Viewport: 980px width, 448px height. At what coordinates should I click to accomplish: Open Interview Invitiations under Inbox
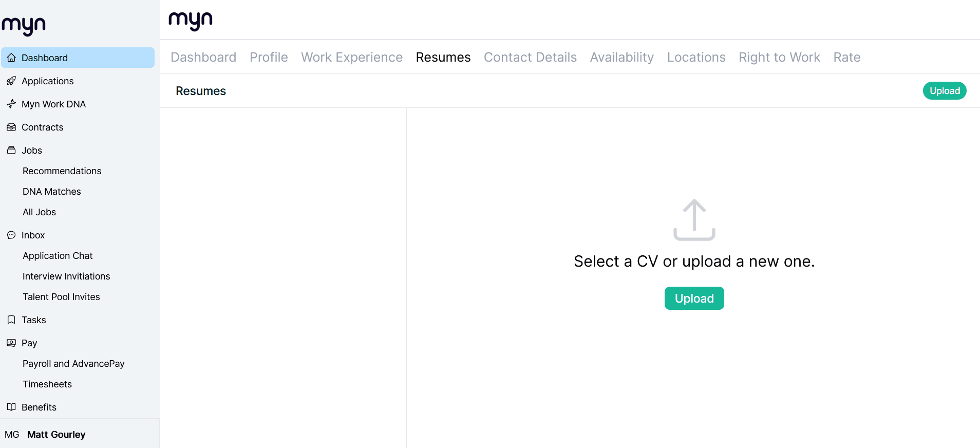pyautogui.click(x=66, y=276)
